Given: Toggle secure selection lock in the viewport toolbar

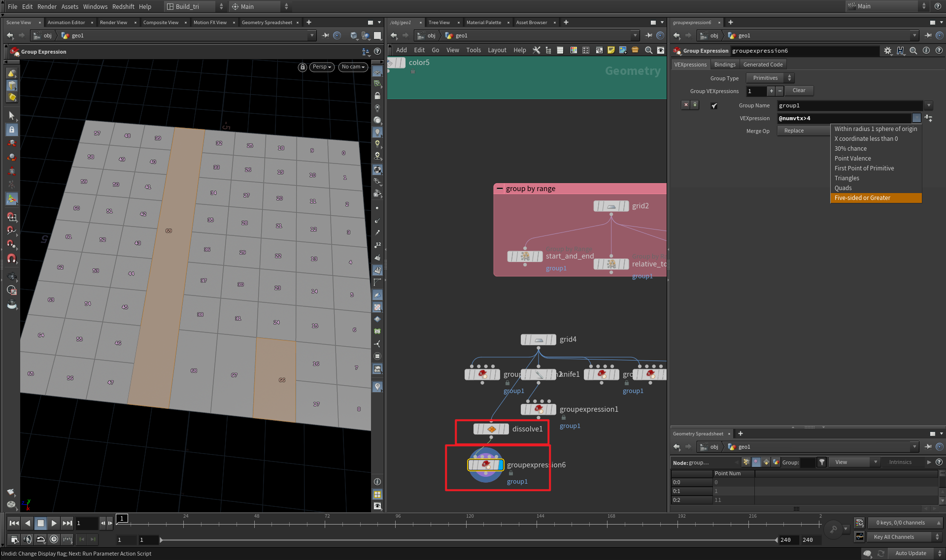Looking at the screenshot, I should click(x=12, y=130).
